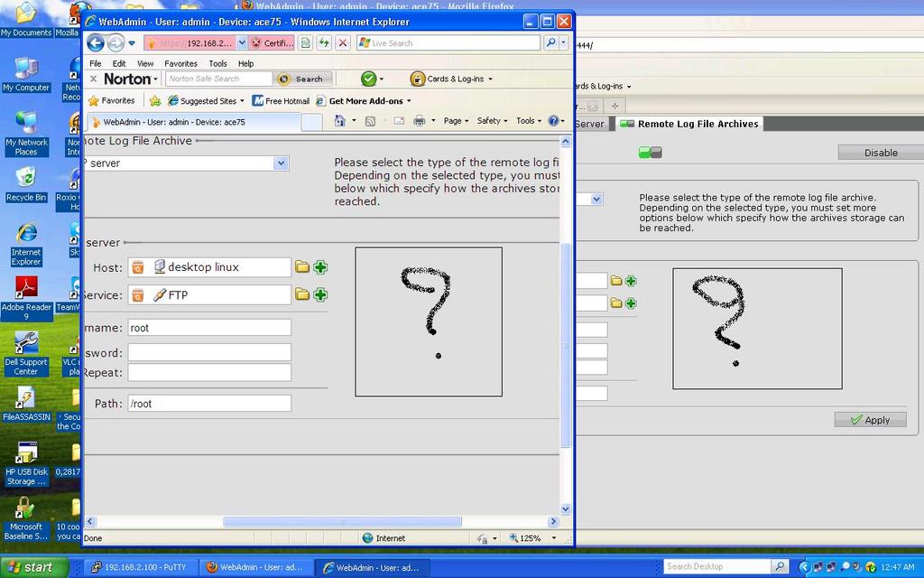This screenshot has height=578, width=924.
Task: Open the Favorites menu in menu bar
Action: click(180, 64)
